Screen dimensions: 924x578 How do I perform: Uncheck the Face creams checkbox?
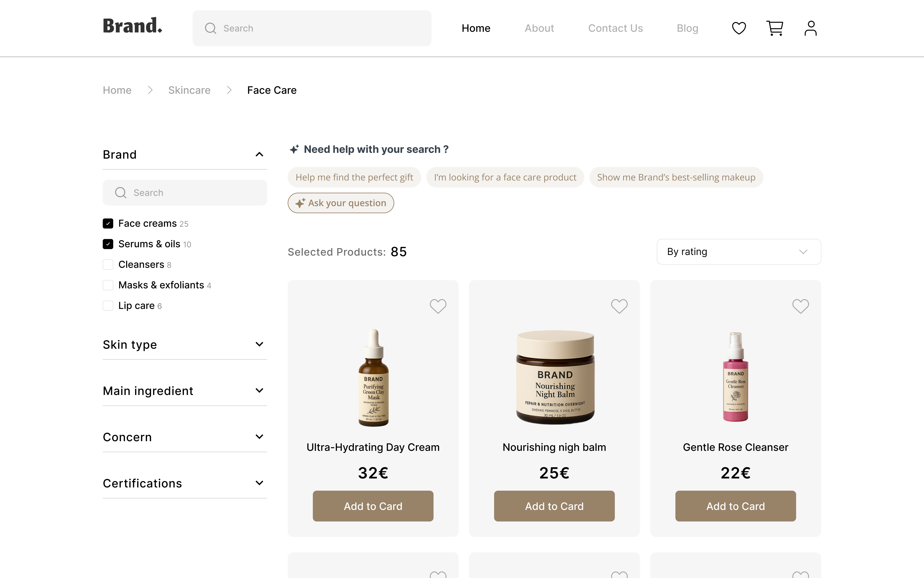(x=108, y=224)
